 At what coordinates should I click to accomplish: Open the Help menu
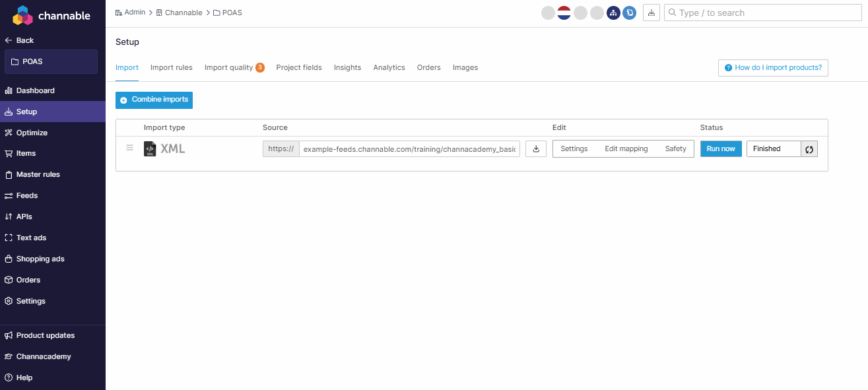[x=53, y=377]
